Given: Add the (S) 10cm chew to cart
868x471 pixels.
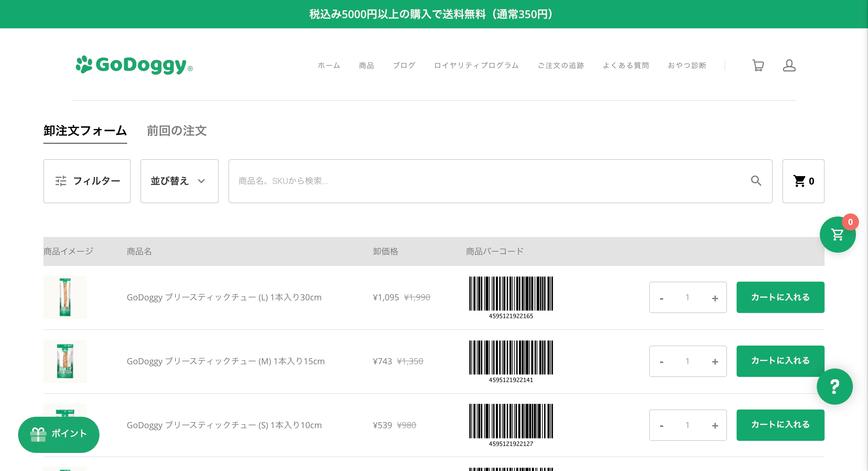Looking at the screenshot, I should 780,425.
